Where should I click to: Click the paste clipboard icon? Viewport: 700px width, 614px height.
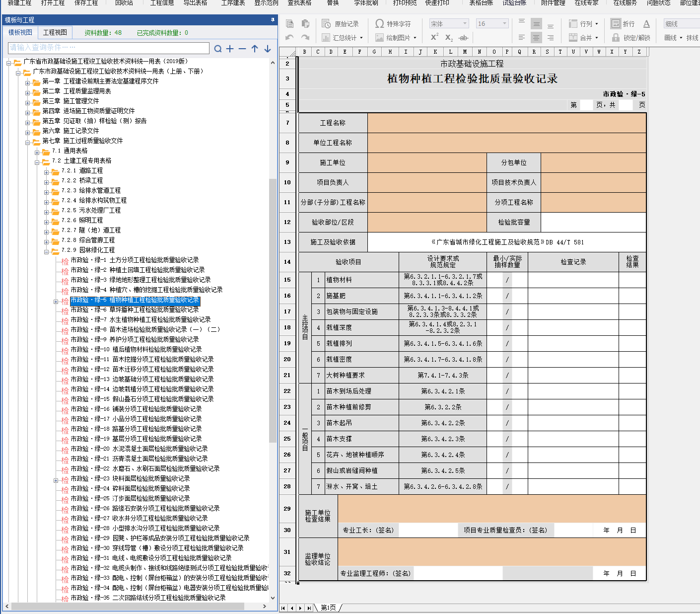point(305,24)
